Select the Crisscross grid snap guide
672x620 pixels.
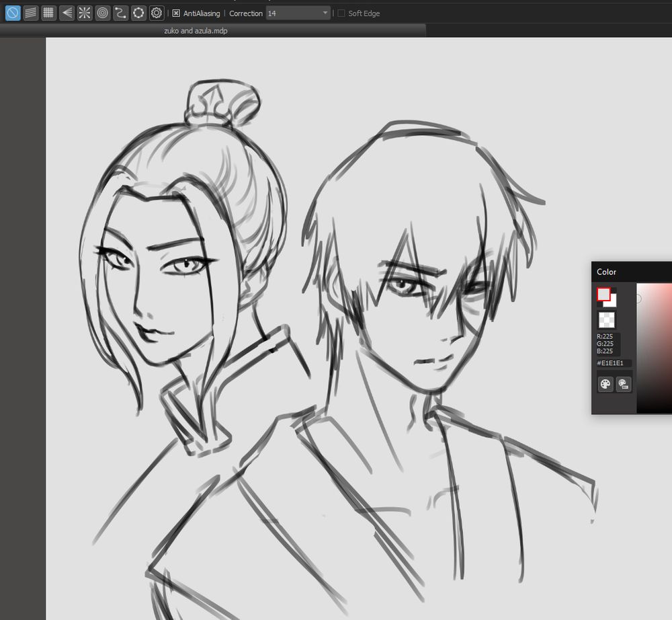click(x=49, y=13)
